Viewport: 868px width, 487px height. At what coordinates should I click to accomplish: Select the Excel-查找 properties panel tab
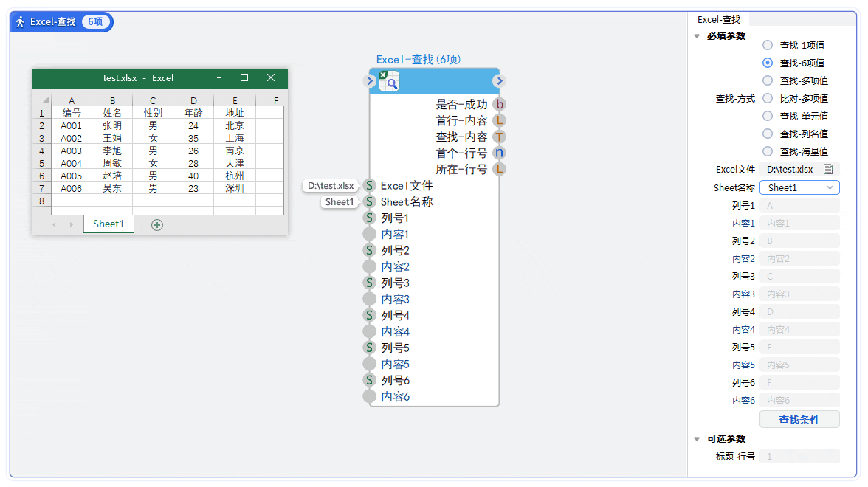click(x=719, y=20)
